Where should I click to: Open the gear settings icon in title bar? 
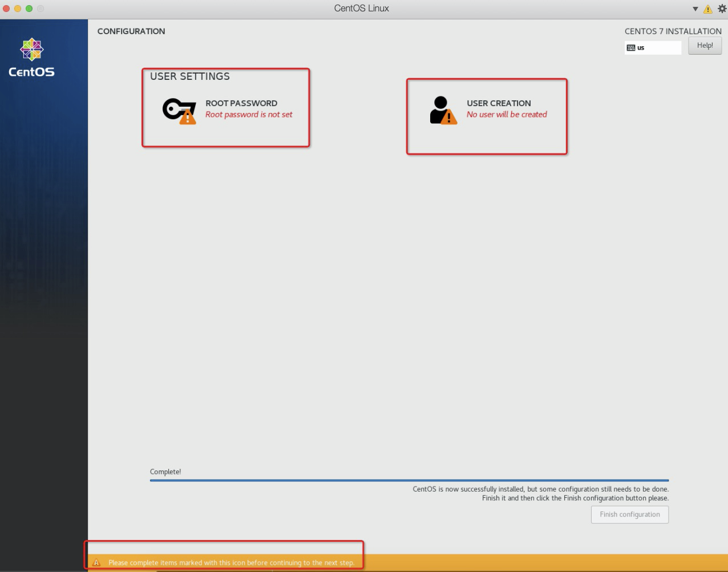(x=722, y=9)
